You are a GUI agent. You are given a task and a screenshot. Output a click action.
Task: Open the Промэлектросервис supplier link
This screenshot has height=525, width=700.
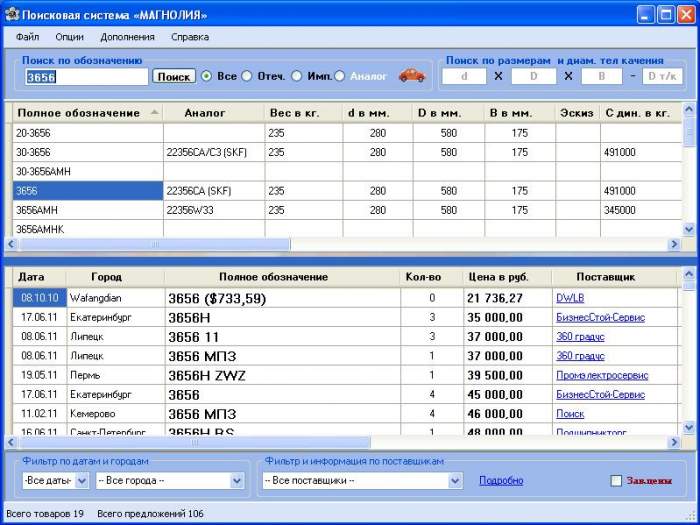(x=602, y=375)
